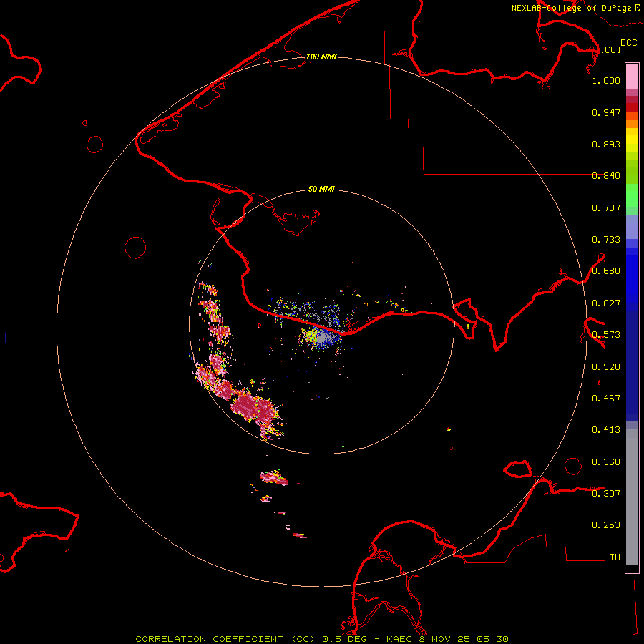The height and width of the screenshot is (644, 644).
Task: Click the black TH swatch at bar bottom
Action: coord(632,569)
